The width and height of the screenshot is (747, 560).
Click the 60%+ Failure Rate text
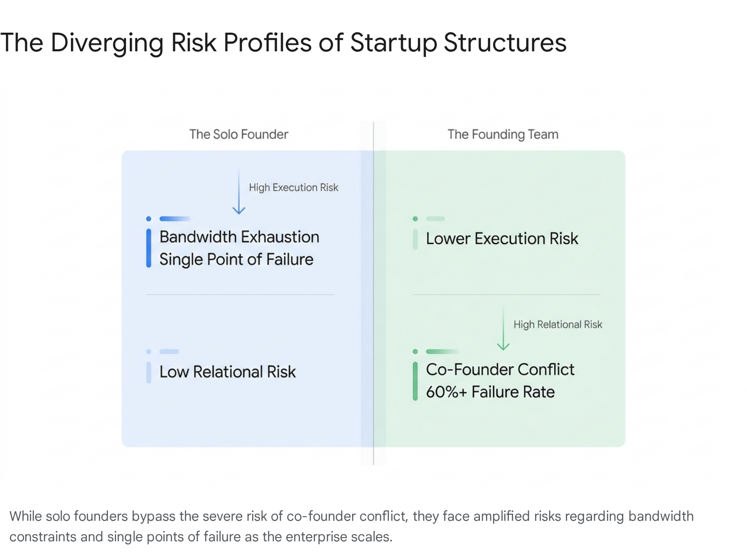pyautogui.click(x=490, y=392)
